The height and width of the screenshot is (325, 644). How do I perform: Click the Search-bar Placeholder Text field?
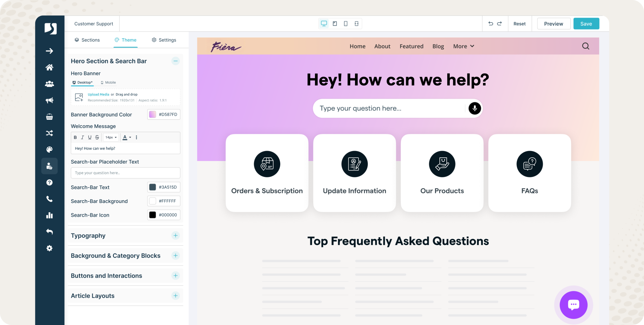(x=125, y=173)
